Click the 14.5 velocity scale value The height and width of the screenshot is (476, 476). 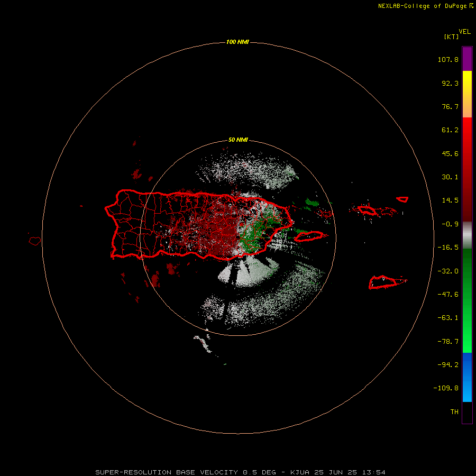[x=450, y=200]
